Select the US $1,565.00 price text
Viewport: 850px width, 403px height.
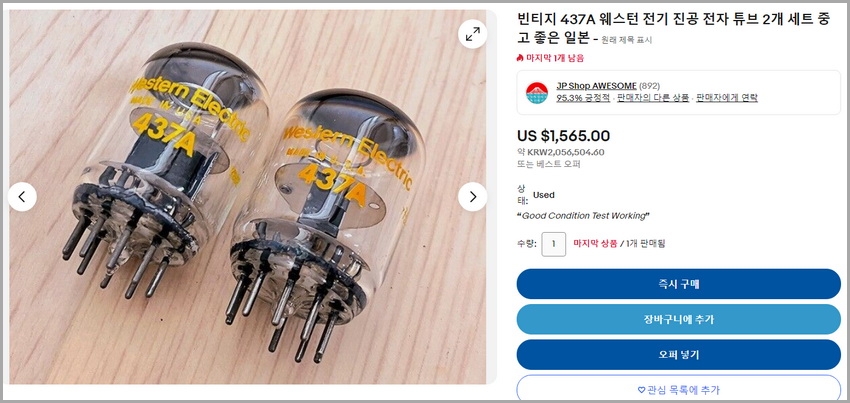click(x=563, y=136)
